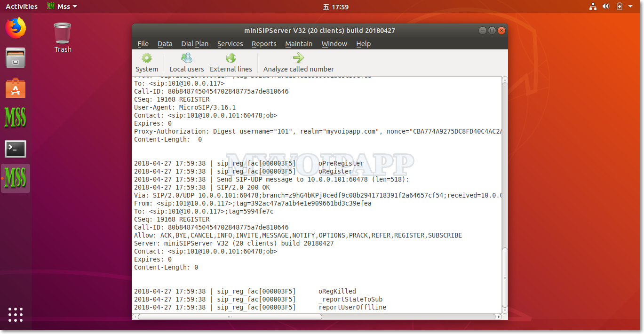Close the miniSIPServer window
This screenshot has width=644, height=334.
pyautogui.click(x=501, y=31)
